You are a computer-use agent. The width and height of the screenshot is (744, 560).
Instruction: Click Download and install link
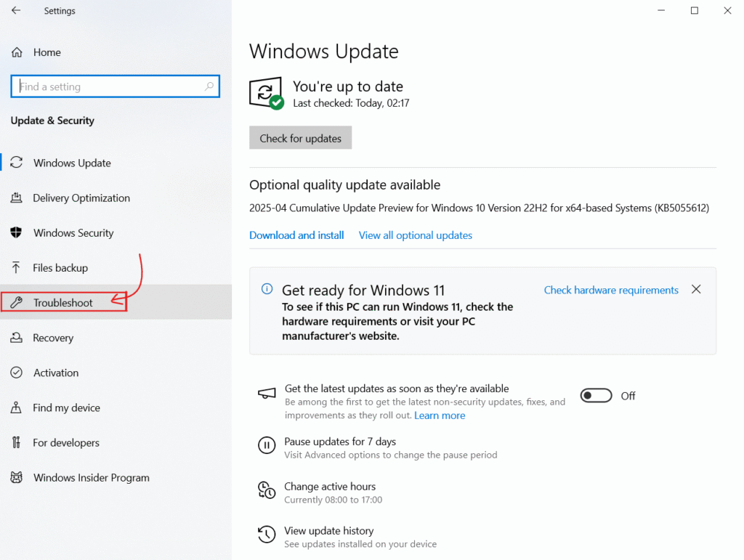click(x=296, y=235)
